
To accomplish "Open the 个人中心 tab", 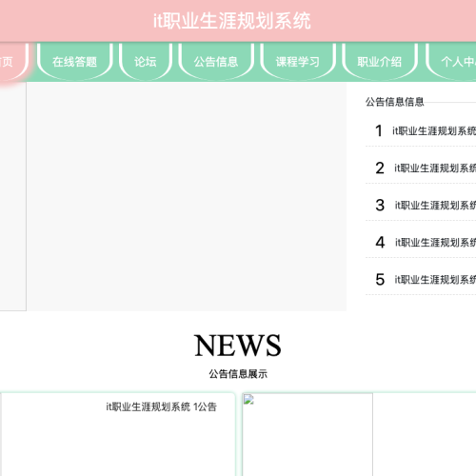I will (x=451, y=62).
